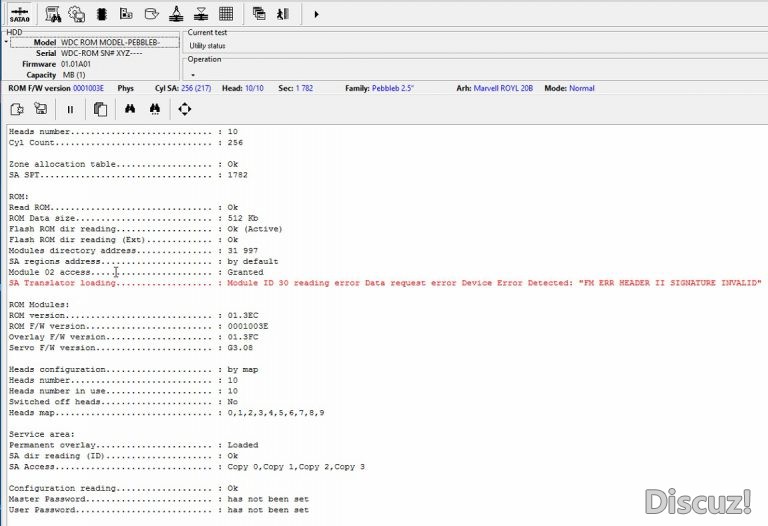Click the binoculars with dots find-next icon

pos(155,109)
